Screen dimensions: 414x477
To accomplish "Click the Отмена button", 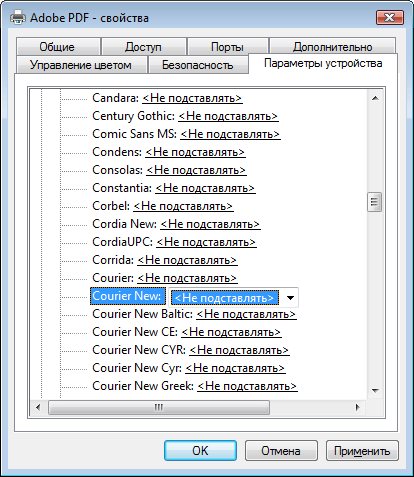I will tap(281, 451).
